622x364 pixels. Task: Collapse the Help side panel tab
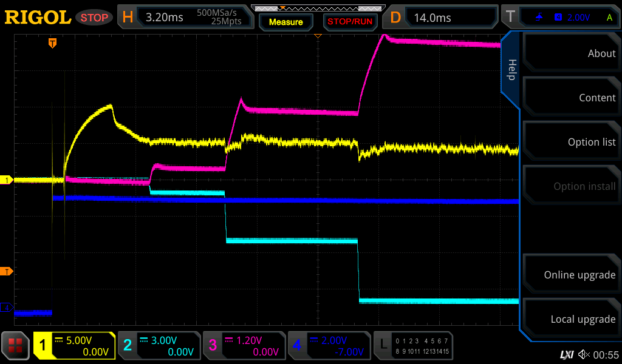click(511, 70)
